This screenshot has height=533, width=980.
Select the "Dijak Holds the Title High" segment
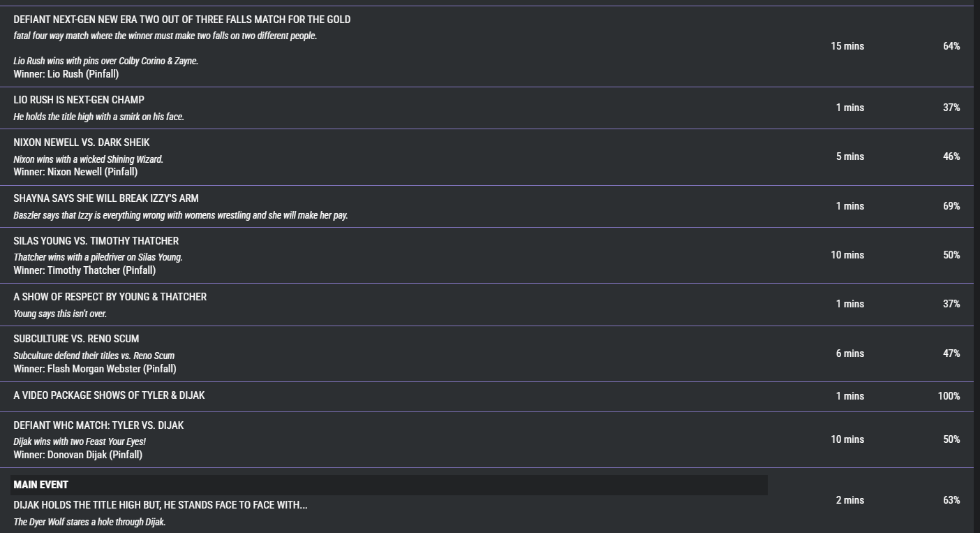click(160, 505)
